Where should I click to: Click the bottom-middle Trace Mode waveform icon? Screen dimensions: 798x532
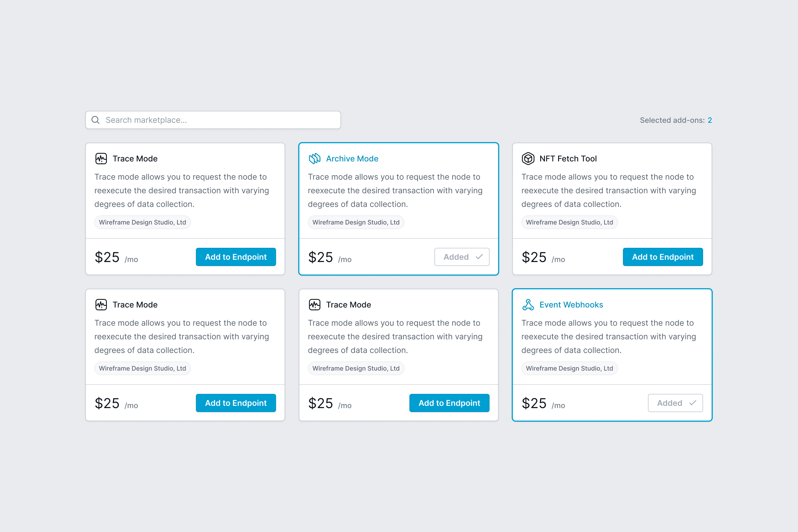pyautogui.click(x=315, y=305)
